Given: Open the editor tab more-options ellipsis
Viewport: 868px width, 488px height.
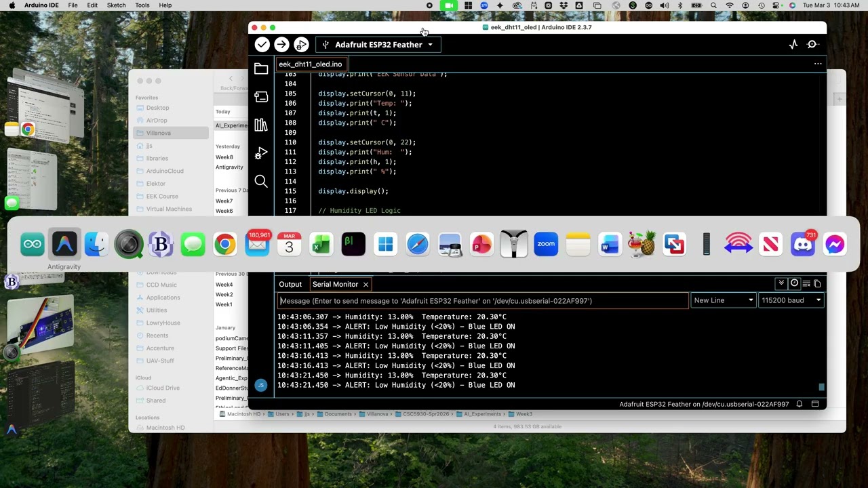Looking at the screenshot, I should (x=818, y=64).
